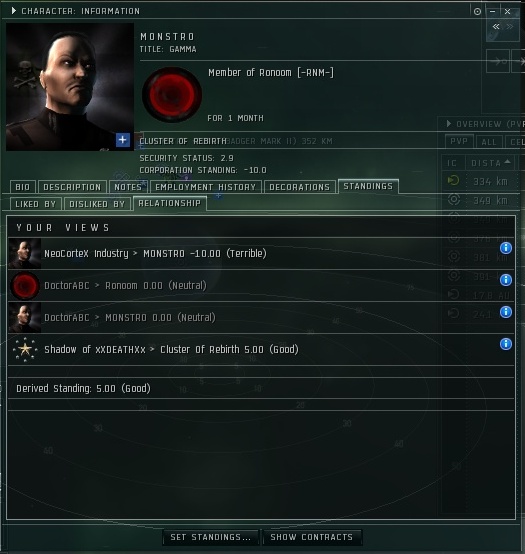
Task: Collapse the Character Information window triangle
Action: click(x=13, y=11)
